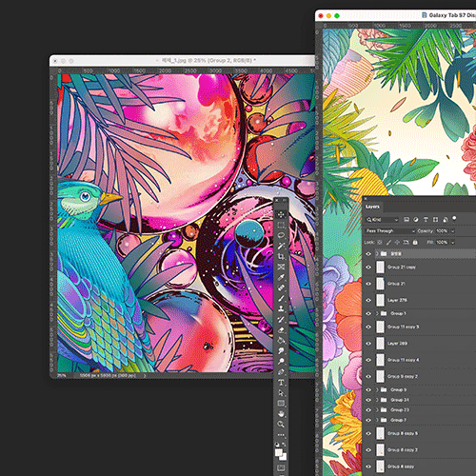The height and width of the screenshot is (476, 476).
Task: Toggle visibility of Group 9 folder
Action: (368, 389)
